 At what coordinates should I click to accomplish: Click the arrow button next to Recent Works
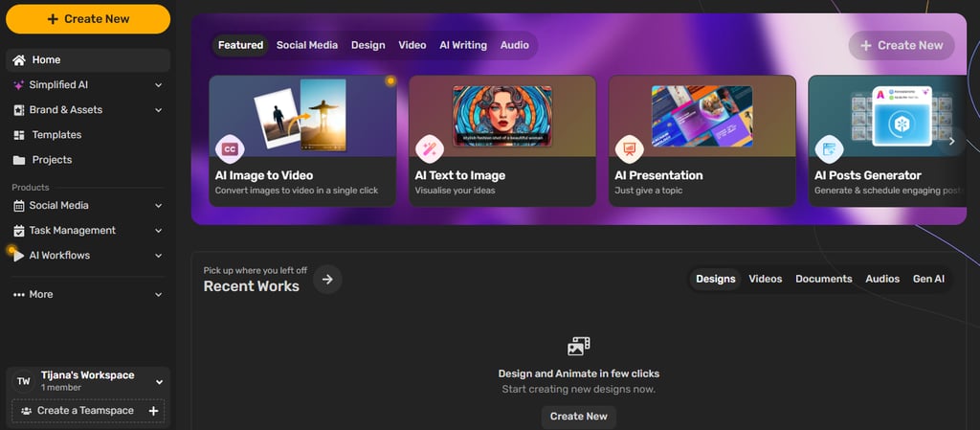pos(327,280)
